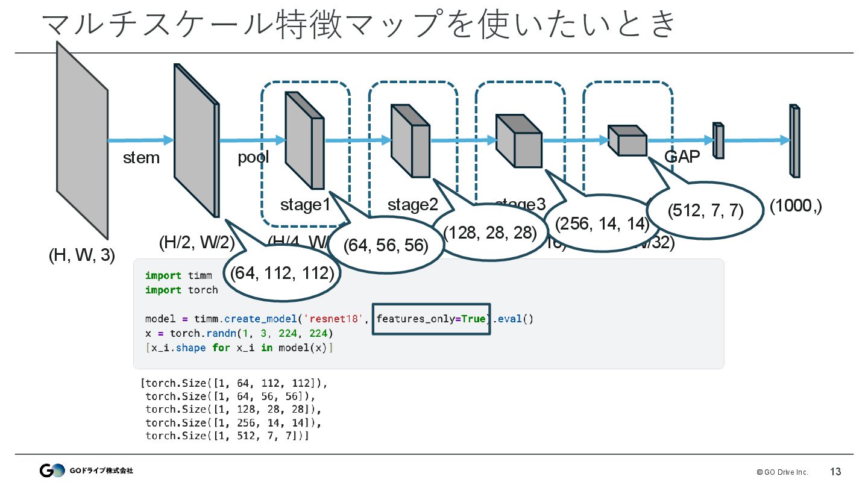This screenshot has height=488, width=868.
Task: Click the slide page number 13
Action: pyautogui.click(x=835, y=472)
